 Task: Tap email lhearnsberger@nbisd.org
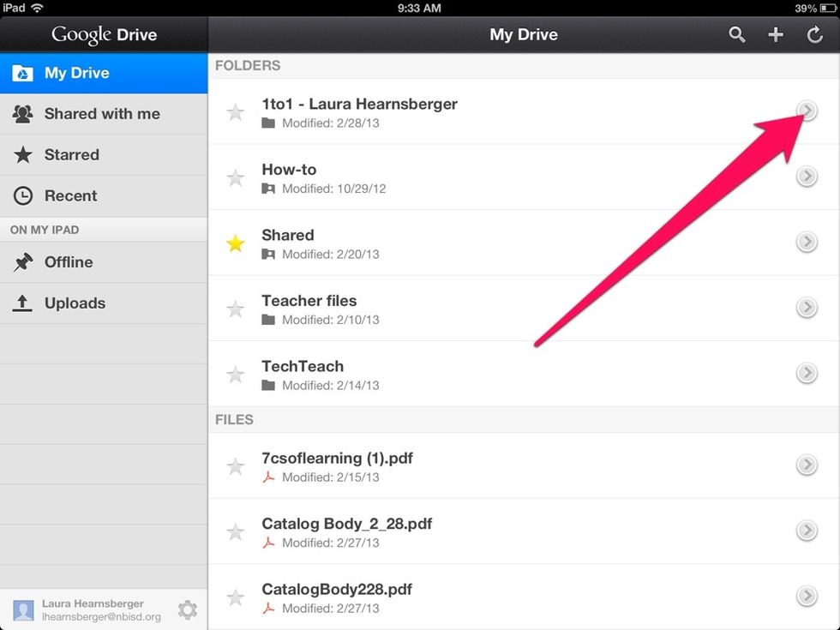click(x=101, y=617)
